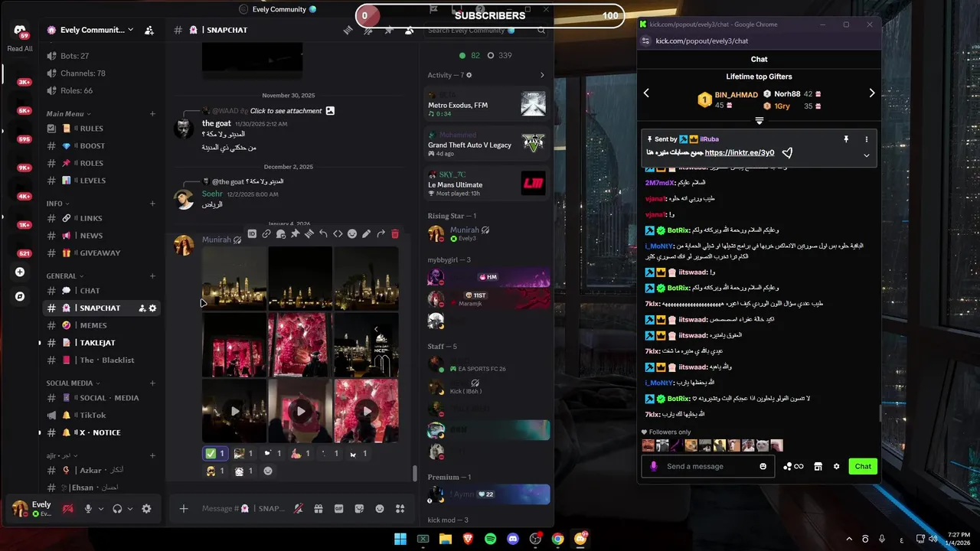
Task: Click the reply arrow icon on Munirah's message
Action: [323, 233]
